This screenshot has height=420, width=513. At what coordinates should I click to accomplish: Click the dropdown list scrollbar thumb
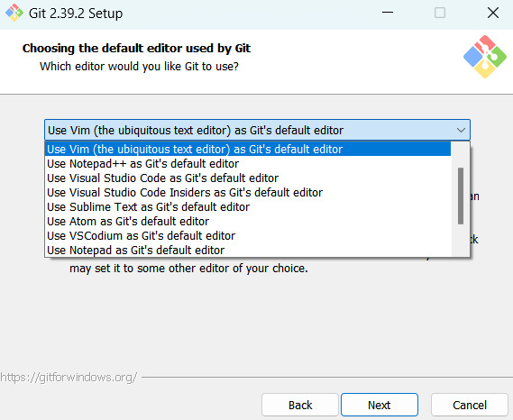461,196
